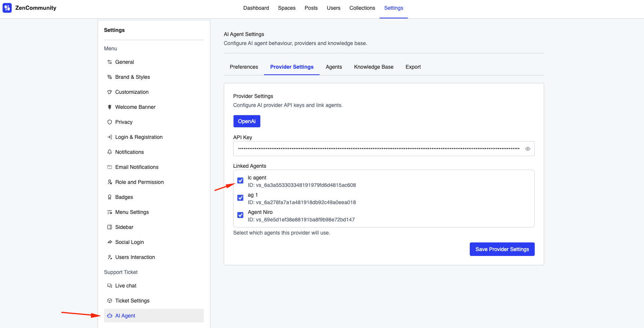Click the Welcome Banner icon
Screen dimensions: 644x328
coord(110,107)
